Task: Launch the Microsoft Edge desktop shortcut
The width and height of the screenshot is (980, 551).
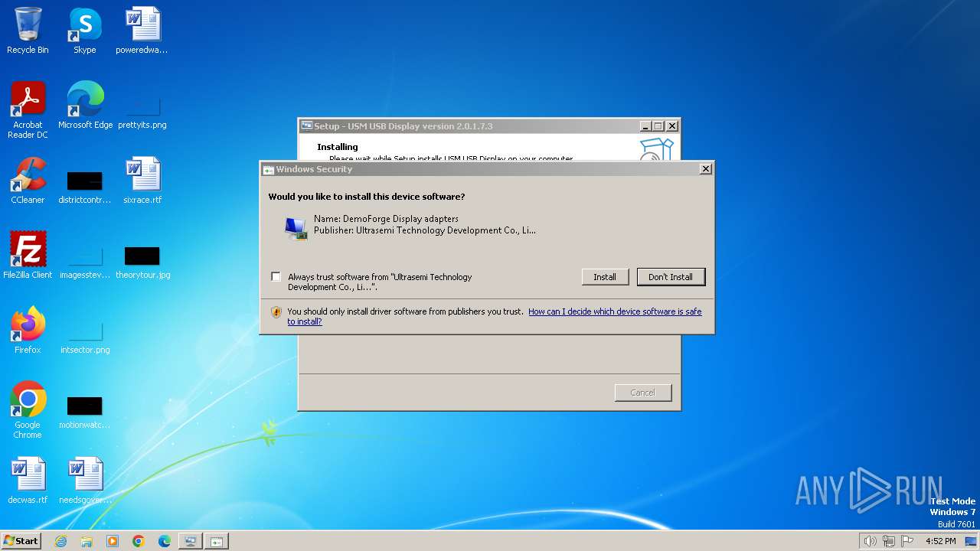Action: pos(85,106)
